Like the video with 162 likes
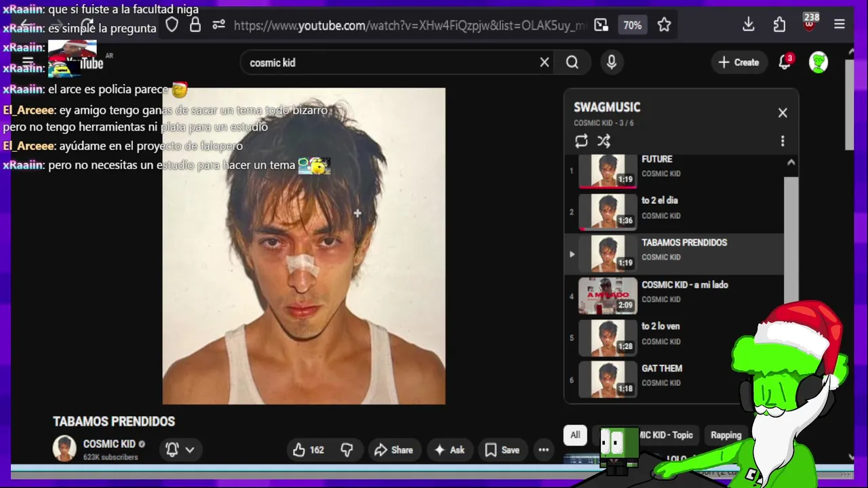This screenshot has height=488, width=868. coord(309,449)
